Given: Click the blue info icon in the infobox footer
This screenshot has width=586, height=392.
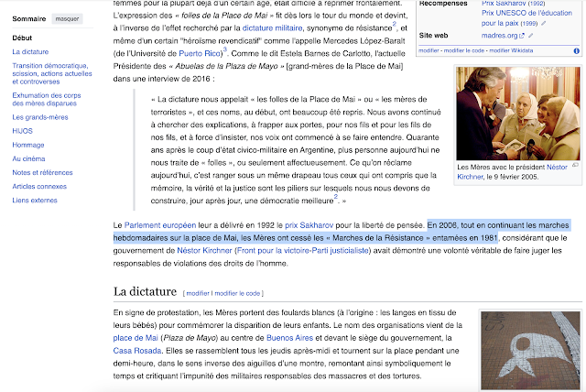Looking at the screenshot, I should click(577, 50).
